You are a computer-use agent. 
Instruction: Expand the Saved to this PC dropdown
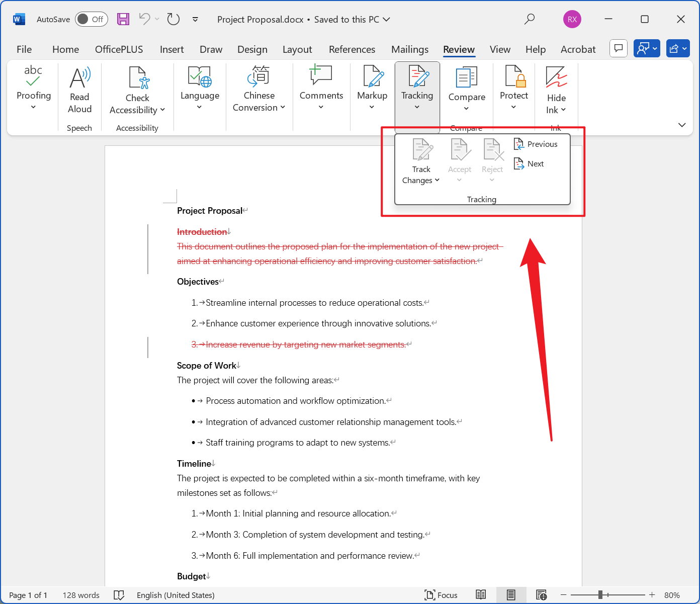point(386,20)
